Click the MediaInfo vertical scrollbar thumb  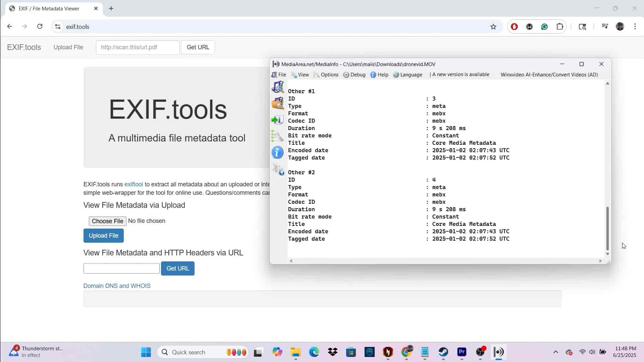tap(607, 229)
